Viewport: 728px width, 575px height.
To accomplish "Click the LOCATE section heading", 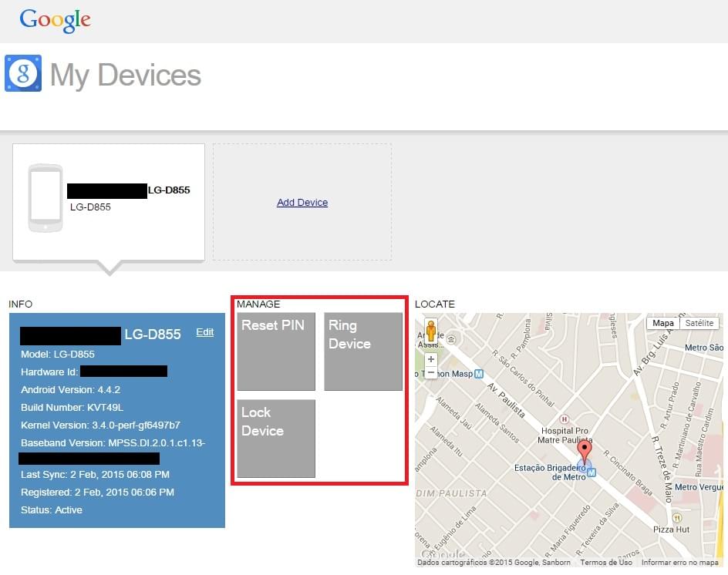I will [435, 304].
